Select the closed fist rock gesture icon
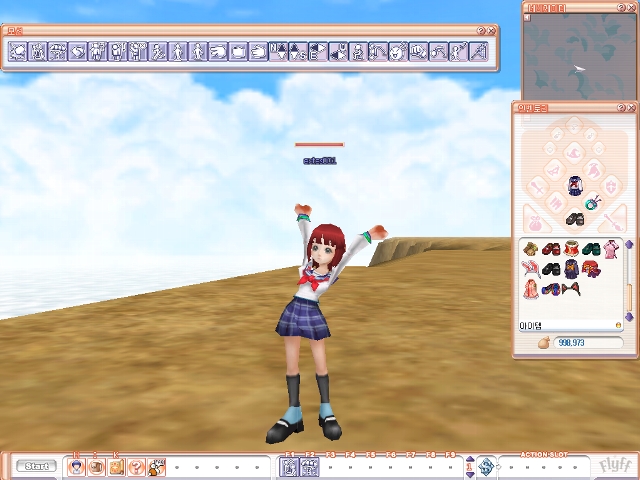 238,52
